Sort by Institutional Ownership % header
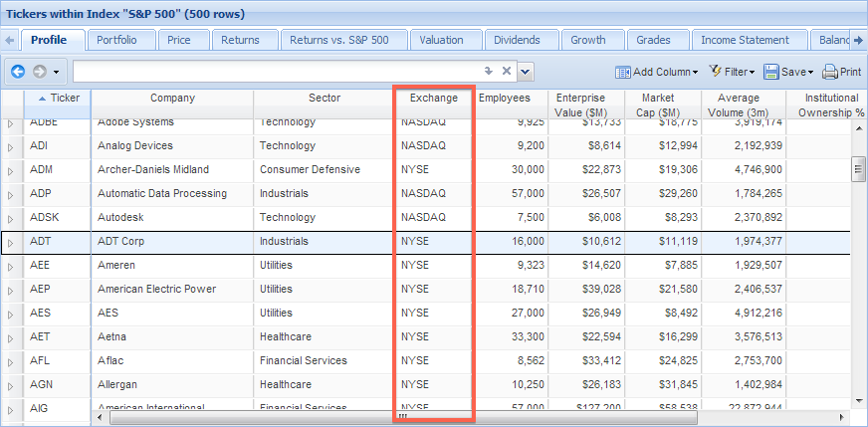Image resolution: width=868 pixels, height=427 pixels. [x=828, y=105]
